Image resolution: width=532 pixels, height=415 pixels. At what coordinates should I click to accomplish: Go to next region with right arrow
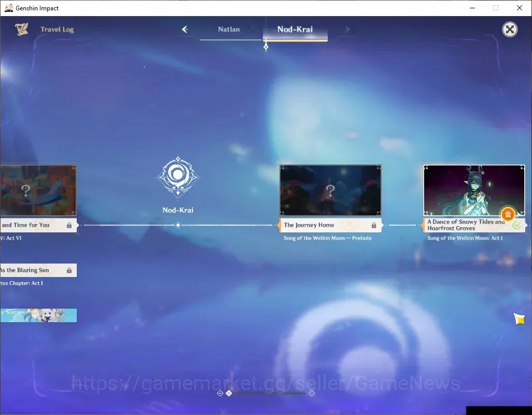pyautogui.click(x=347, y=30)
